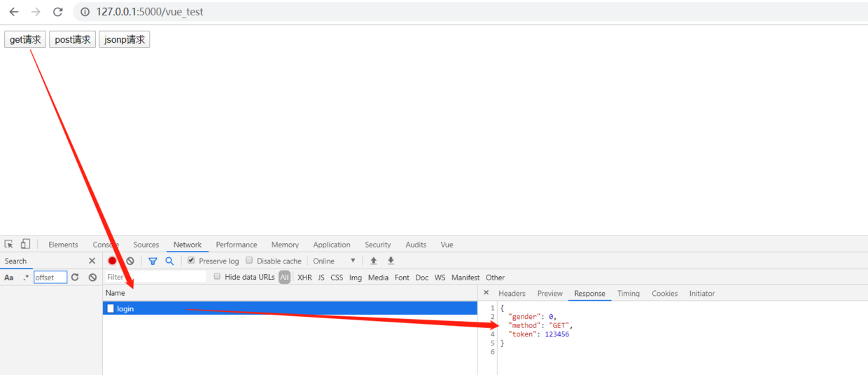Select the login request row
The width and height of the screenshot is (868, 375).
tap(290, 308)
